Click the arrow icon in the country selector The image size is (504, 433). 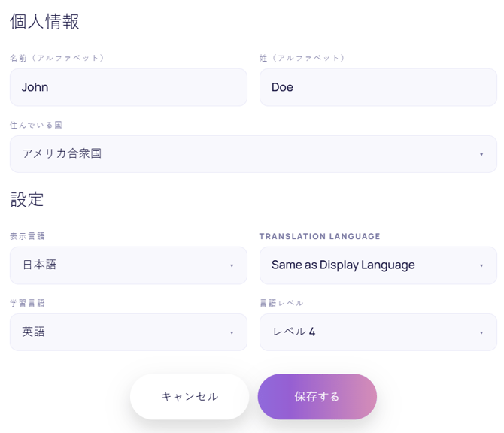click(x=481, y=155)
